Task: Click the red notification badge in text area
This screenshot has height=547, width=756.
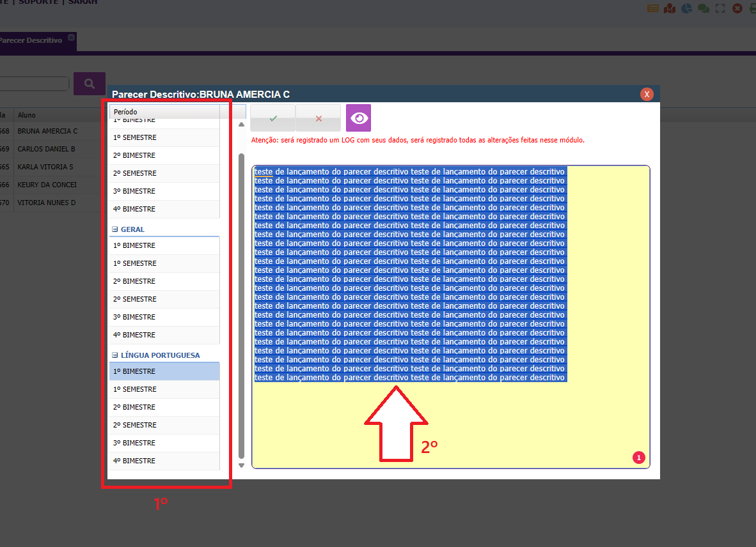Action: coord(638,457)
